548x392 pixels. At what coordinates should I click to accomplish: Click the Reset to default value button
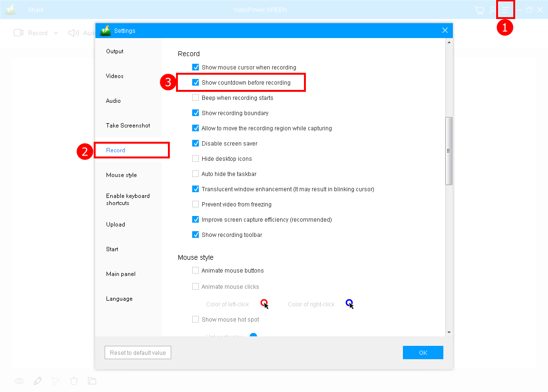[137, 353]
